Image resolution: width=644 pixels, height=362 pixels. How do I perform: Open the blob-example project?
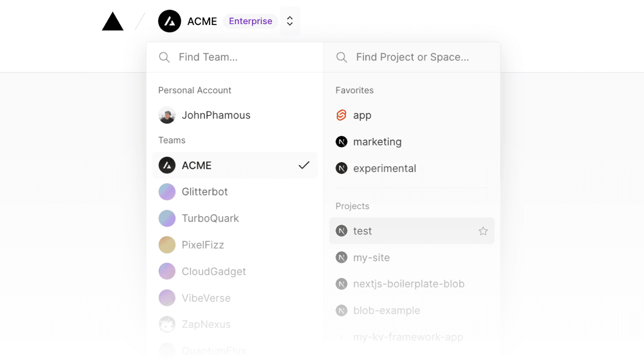pyautogui.click(x=386, y=311)
